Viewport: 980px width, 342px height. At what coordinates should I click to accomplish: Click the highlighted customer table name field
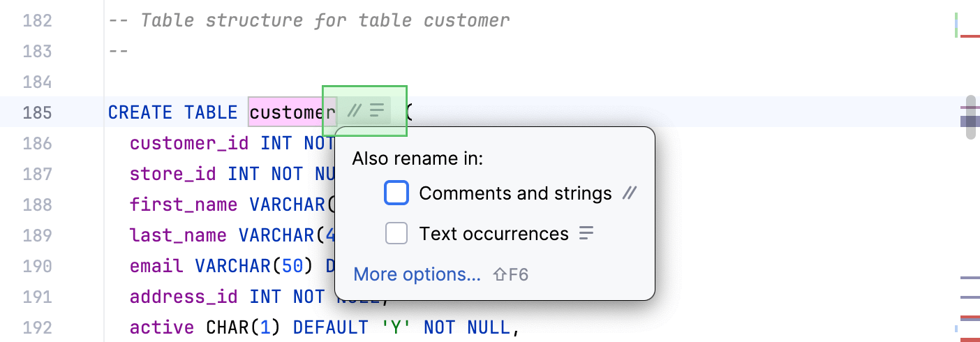[x=292, y=112]
